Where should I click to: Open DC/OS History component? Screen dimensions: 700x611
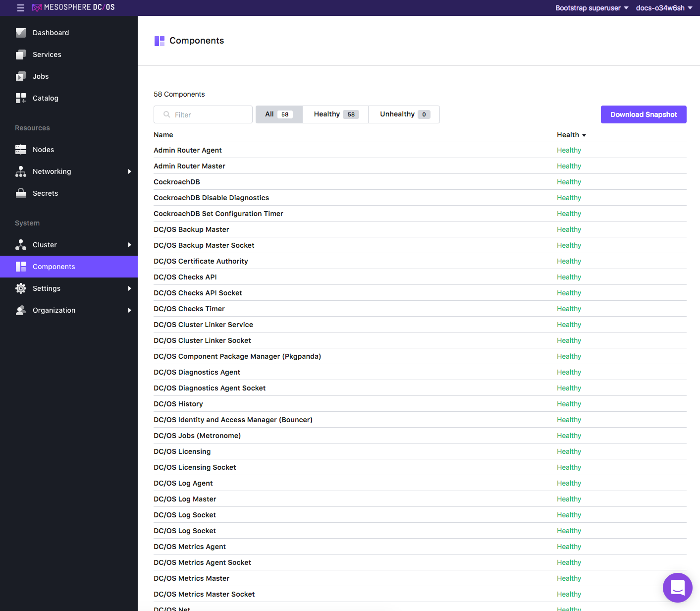(178, 404)
